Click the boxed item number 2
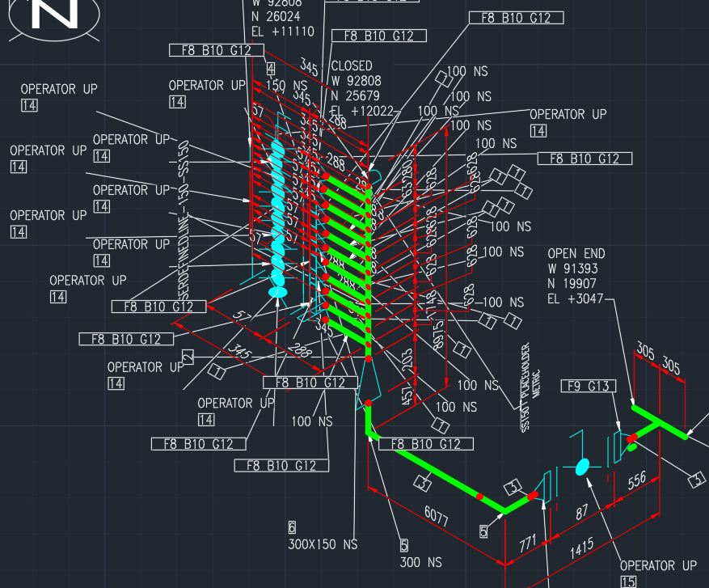 (188, 357)
